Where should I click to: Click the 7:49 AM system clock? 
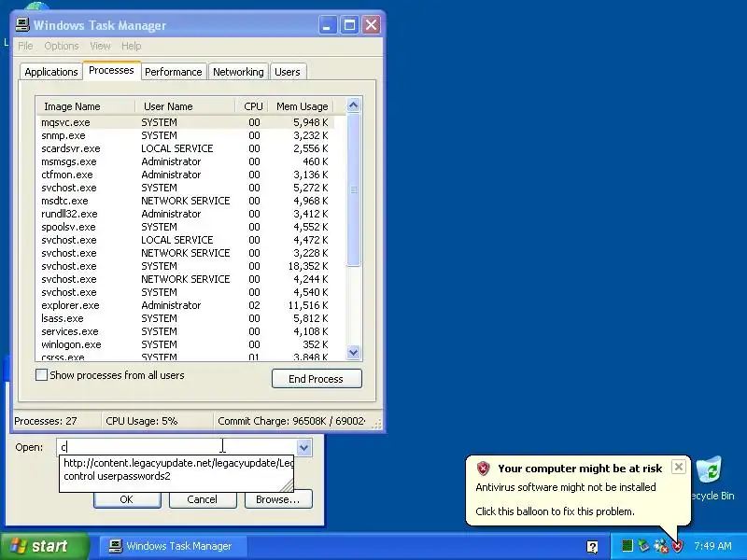[712, 546]
